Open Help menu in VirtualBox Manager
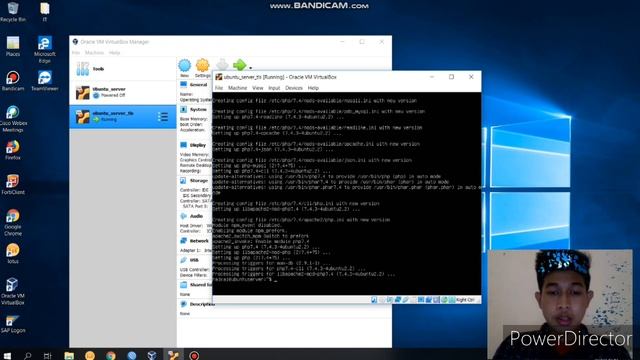640x360 pixels. (114, 53)
